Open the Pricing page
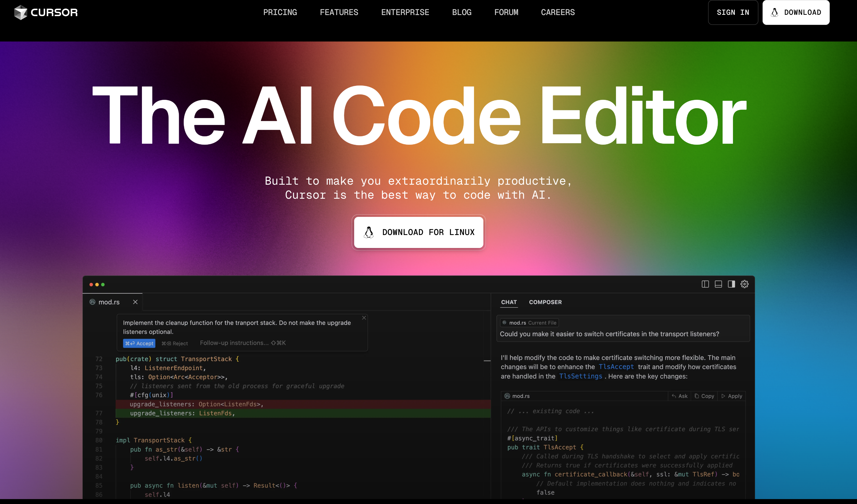Image resolution: width=857 pixels, height=504 pixels. pos(280,12)
